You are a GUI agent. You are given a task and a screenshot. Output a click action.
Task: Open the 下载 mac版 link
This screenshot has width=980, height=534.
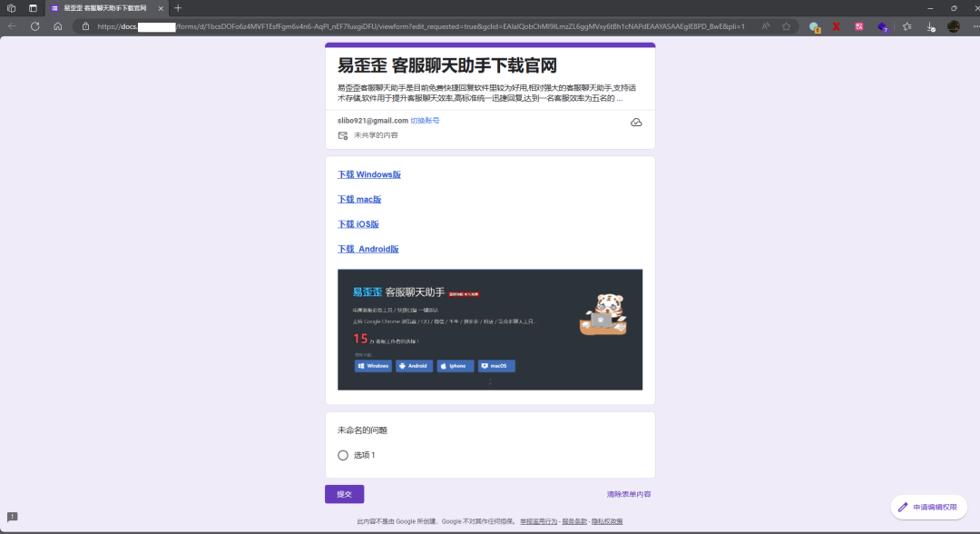pyautogui.click(x=359, y=200)
